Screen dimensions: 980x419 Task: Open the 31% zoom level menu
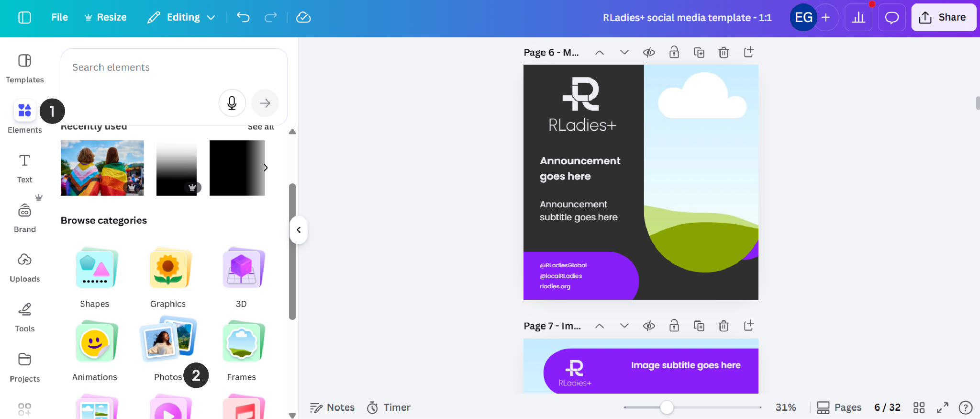[786, 408]
